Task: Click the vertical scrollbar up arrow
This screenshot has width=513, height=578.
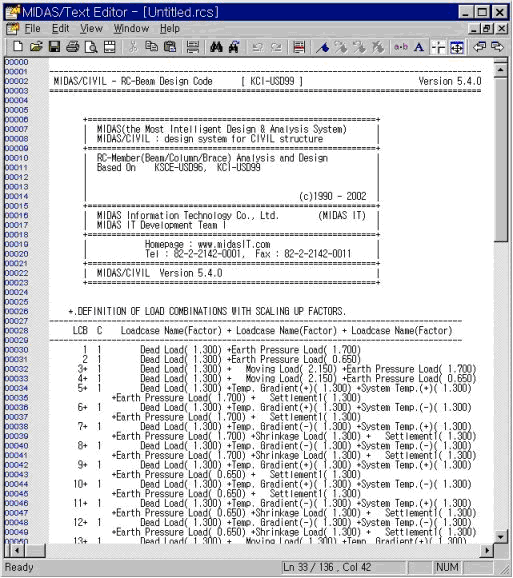Action: 500,70
